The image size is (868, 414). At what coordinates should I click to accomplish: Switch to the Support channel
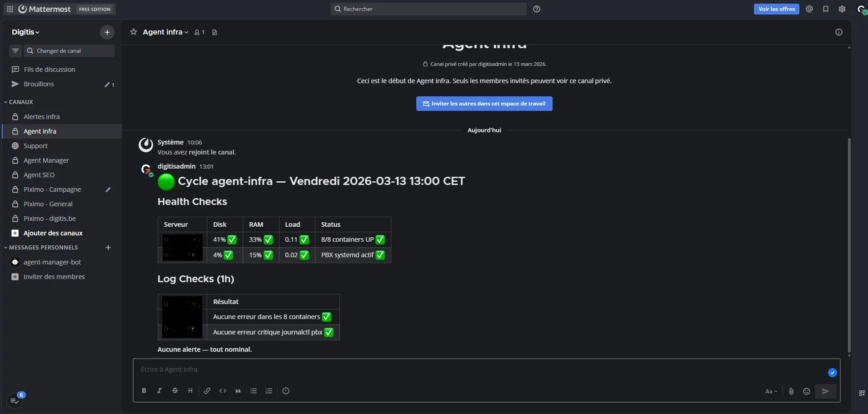[36, 145]
